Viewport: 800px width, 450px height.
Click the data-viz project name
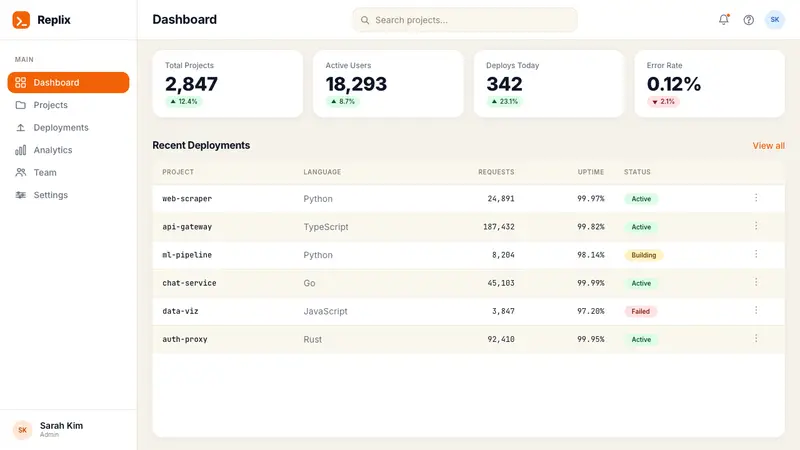click(180, 311)
